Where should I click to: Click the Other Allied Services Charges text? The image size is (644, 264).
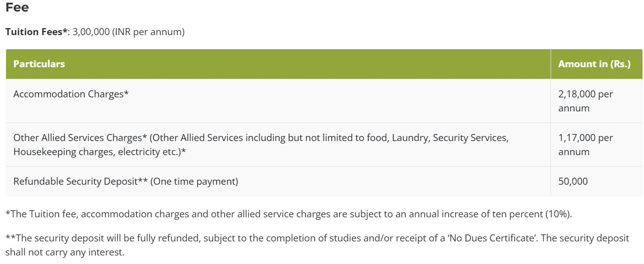pyautogui.click(x=80, y=138)
